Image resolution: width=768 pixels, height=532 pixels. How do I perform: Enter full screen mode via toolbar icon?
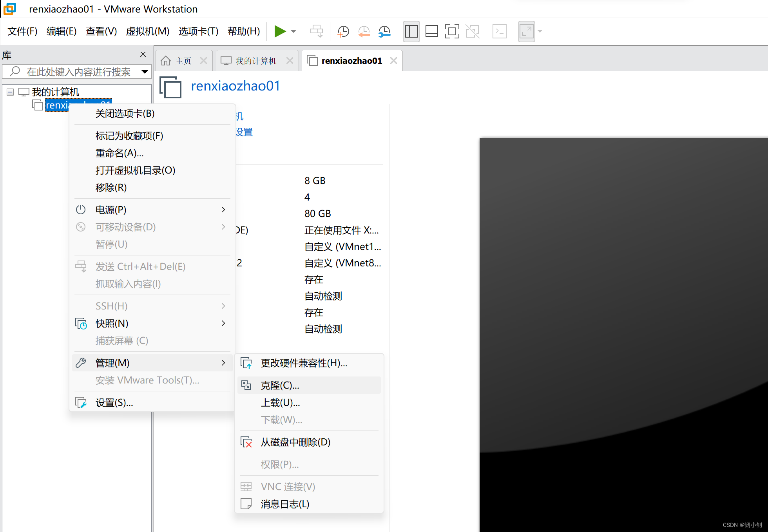click(x=452, y=31)
